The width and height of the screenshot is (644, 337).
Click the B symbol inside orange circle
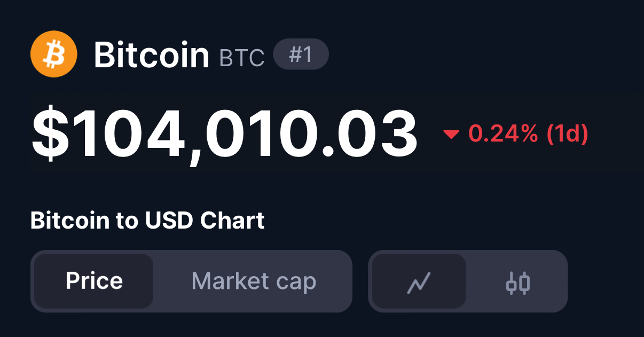click(x=53, y=54)
